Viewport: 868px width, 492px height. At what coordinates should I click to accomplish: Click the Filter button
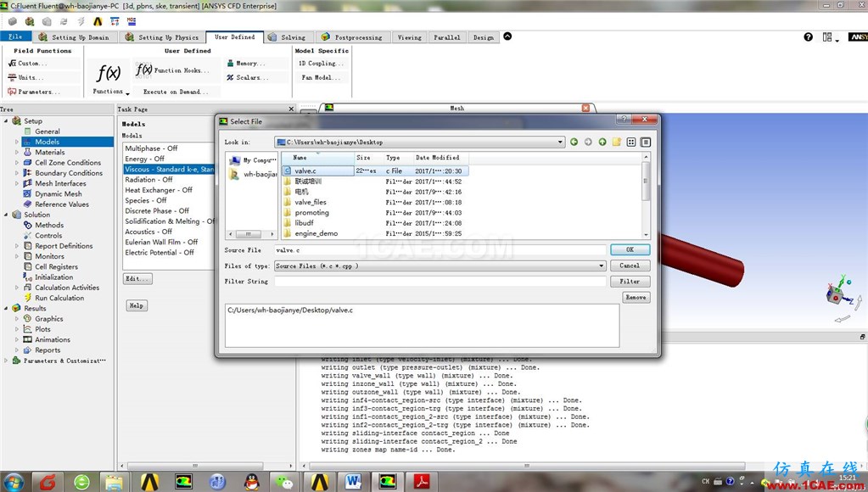630,282
